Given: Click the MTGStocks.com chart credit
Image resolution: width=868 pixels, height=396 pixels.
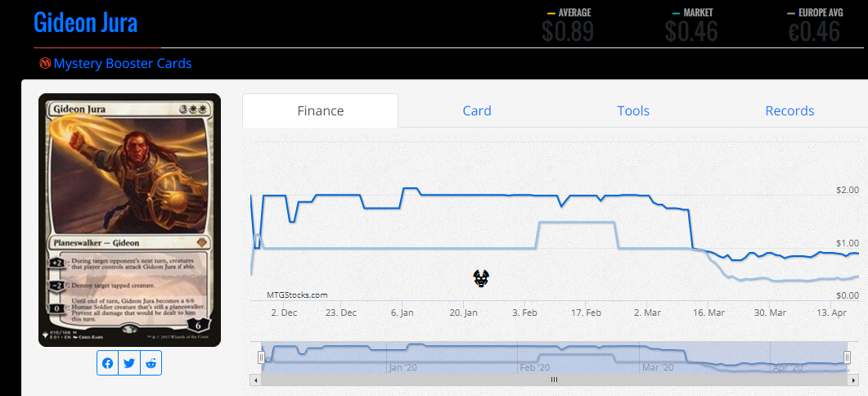Looking at the screenshot, I should [297, 295].
